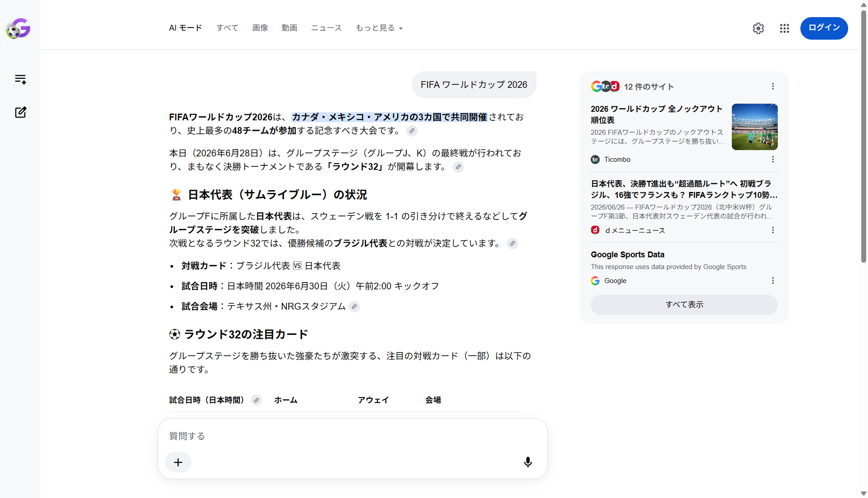
Task: Click the Google logo with soccer ball
Action: [x=18, y=28]
